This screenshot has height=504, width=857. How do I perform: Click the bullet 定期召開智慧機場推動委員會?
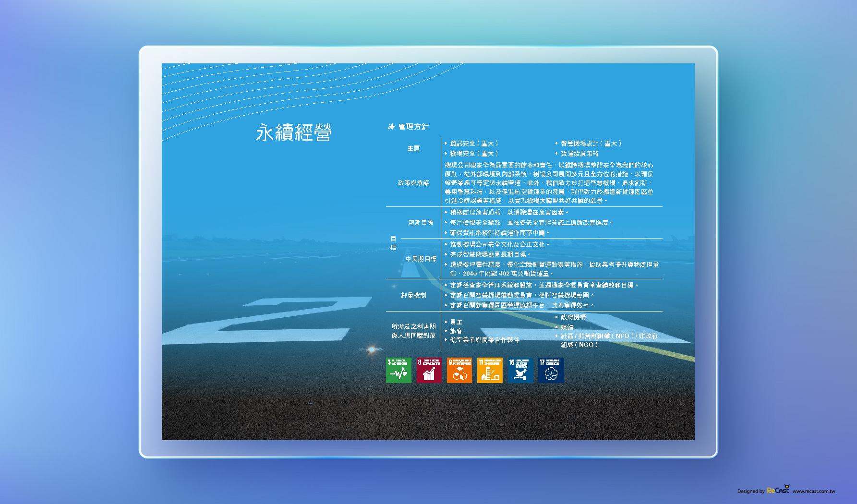(519, 295)
